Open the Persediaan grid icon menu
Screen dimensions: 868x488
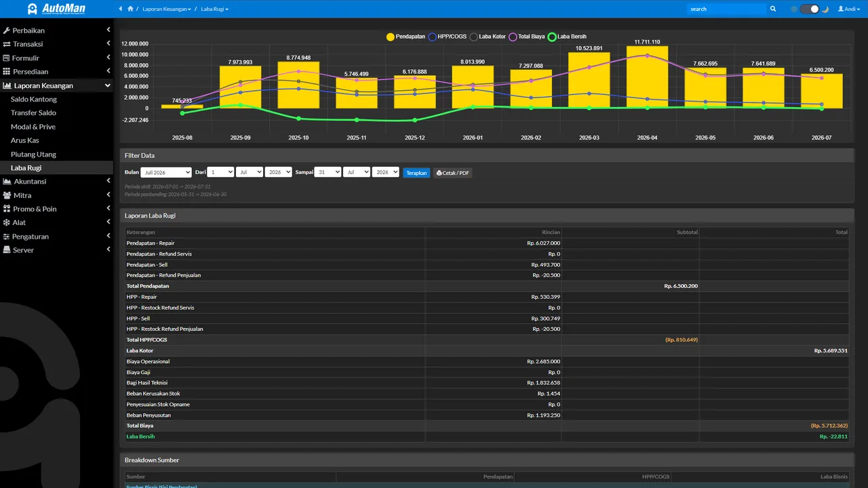click(x=56, y=71)
